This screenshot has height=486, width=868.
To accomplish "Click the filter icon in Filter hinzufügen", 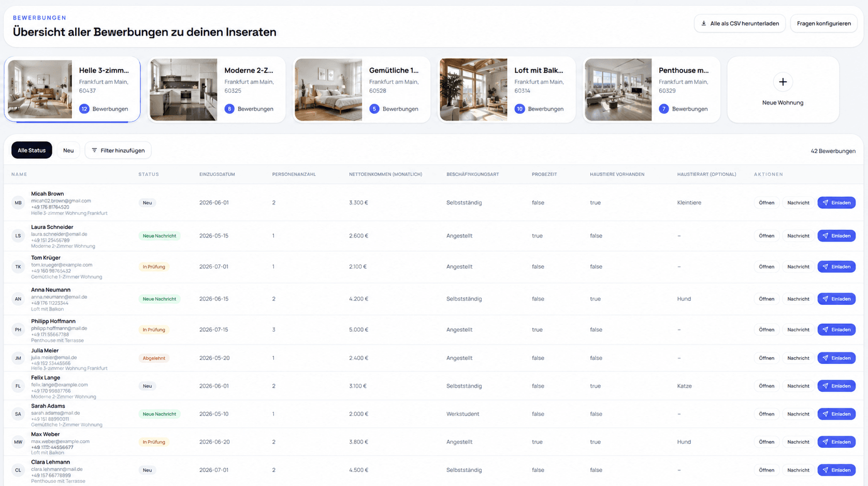I will click(x=94, y=151).
